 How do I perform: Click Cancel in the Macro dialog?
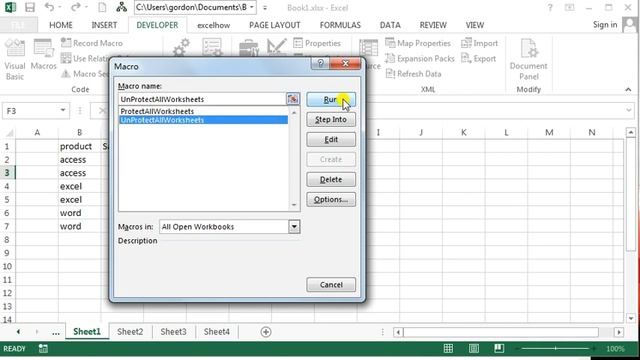coord(331,284)
